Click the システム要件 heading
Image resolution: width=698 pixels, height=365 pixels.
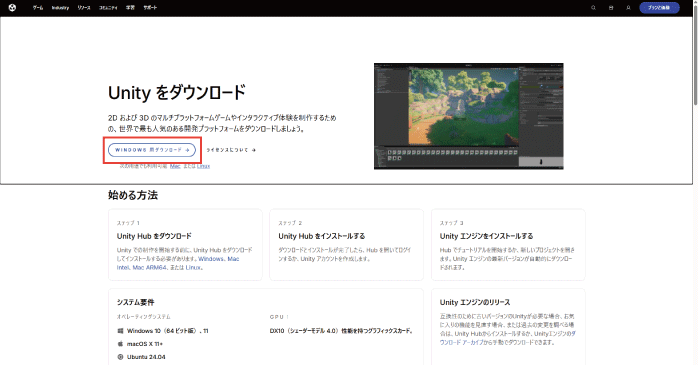[135, 302]
